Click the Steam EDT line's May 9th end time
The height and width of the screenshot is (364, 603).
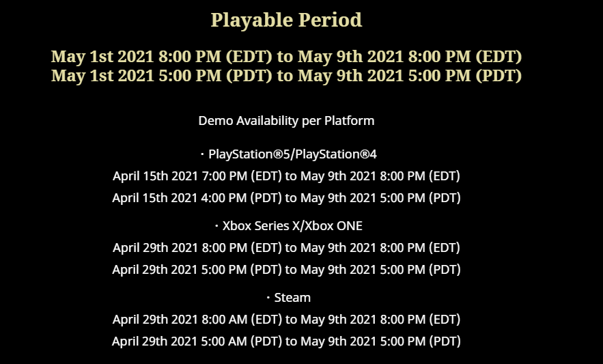click(380, 319)
